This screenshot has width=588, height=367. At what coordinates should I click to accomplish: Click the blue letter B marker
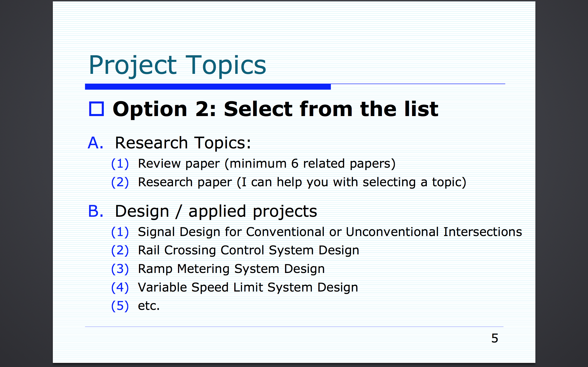point(96,211)
